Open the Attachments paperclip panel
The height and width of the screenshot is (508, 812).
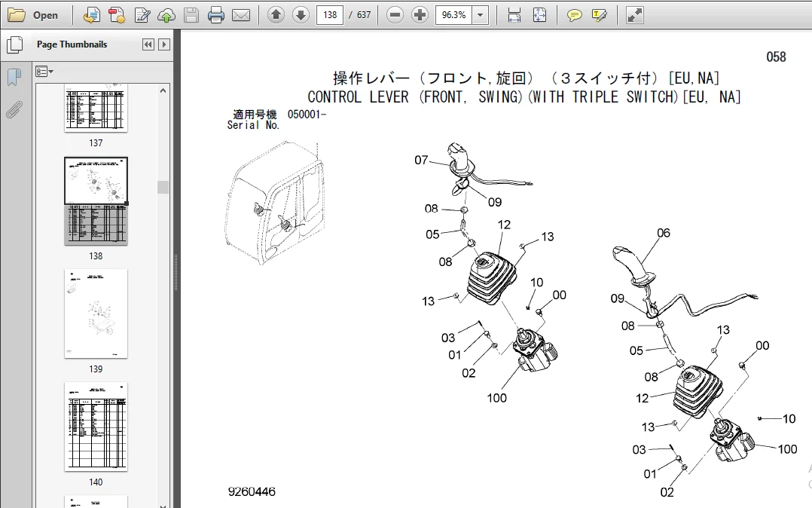coord(14,110)
